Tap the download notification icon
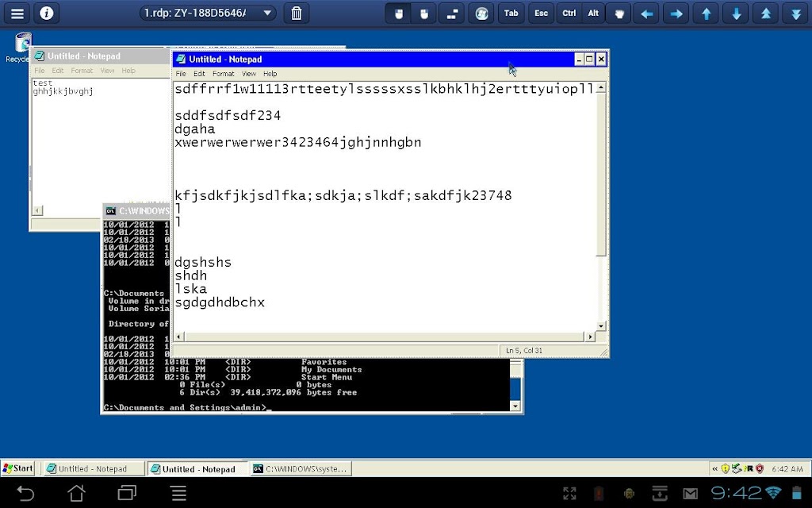 pyautogui.click(x=660, y=494)
